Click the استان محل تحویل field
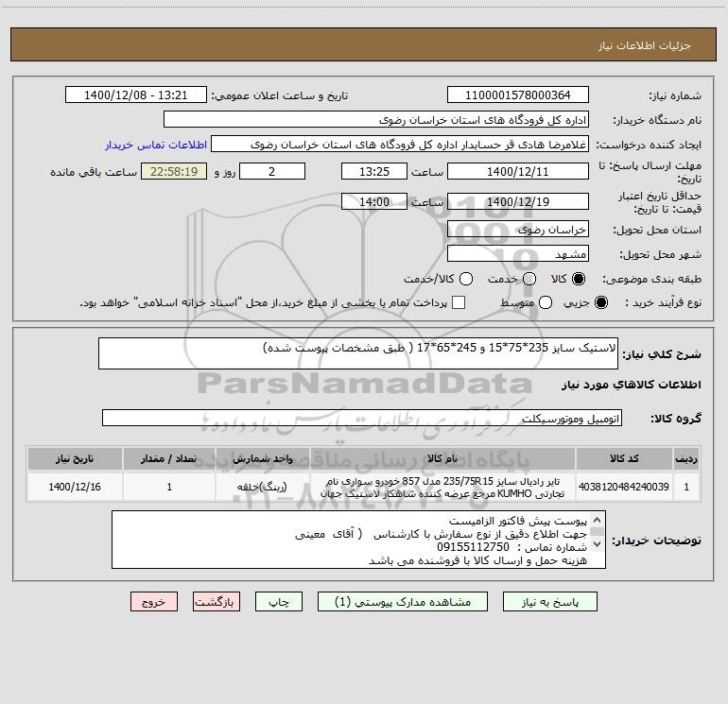 [x=518, y=230]
